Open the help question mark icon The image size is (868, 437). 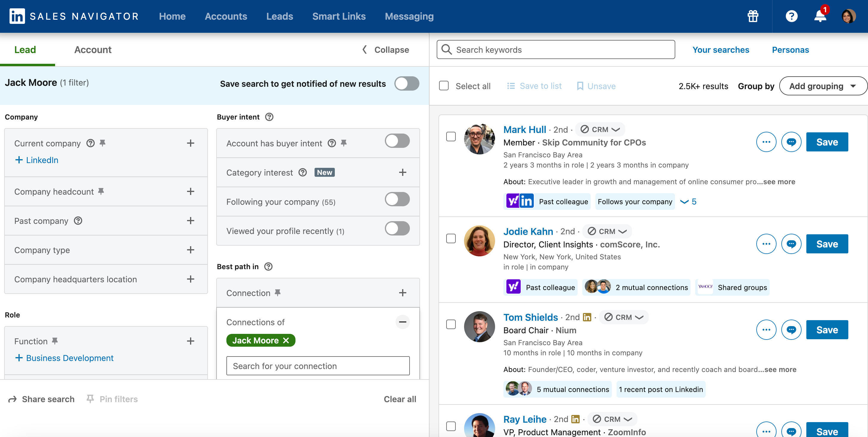791,16
